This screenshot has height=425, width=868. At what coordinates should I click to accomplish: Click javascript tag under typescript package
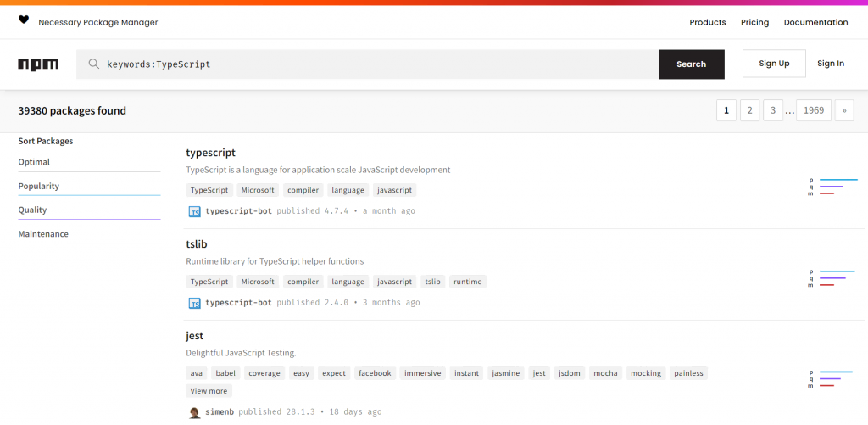(x=395, y=190)
